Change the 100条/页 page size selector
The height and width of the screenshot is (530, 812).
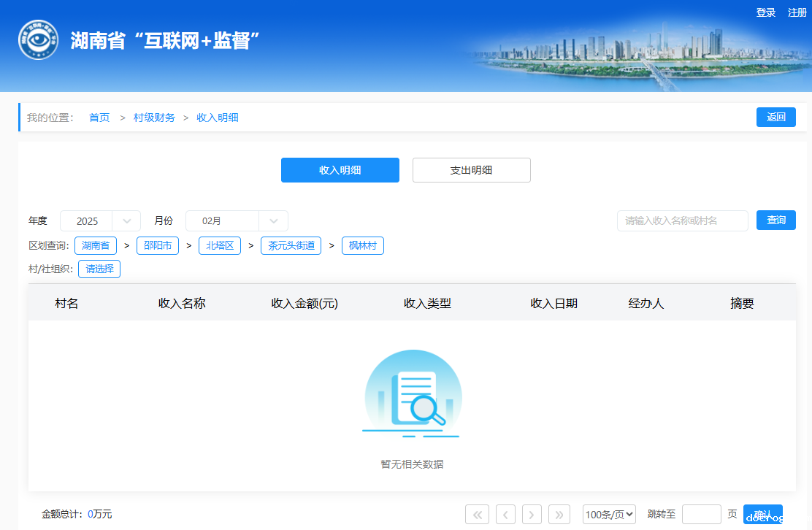click(609, 515)
